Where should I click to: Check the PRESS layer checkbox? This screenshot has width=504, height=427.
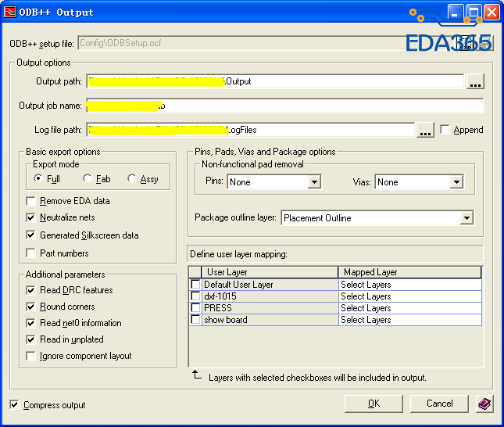[x=195, y=307]
